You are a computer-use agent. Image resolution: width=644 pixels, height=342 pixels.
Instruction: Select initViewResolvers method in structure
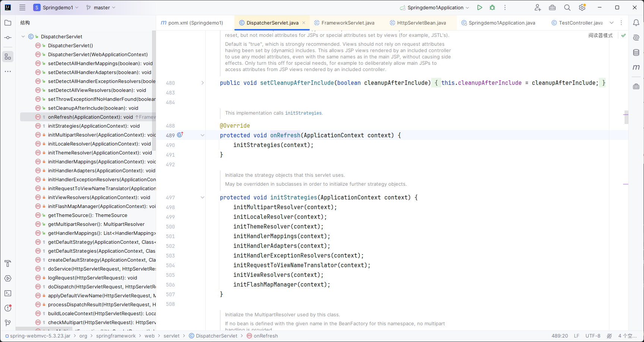[x=88, y=198]
